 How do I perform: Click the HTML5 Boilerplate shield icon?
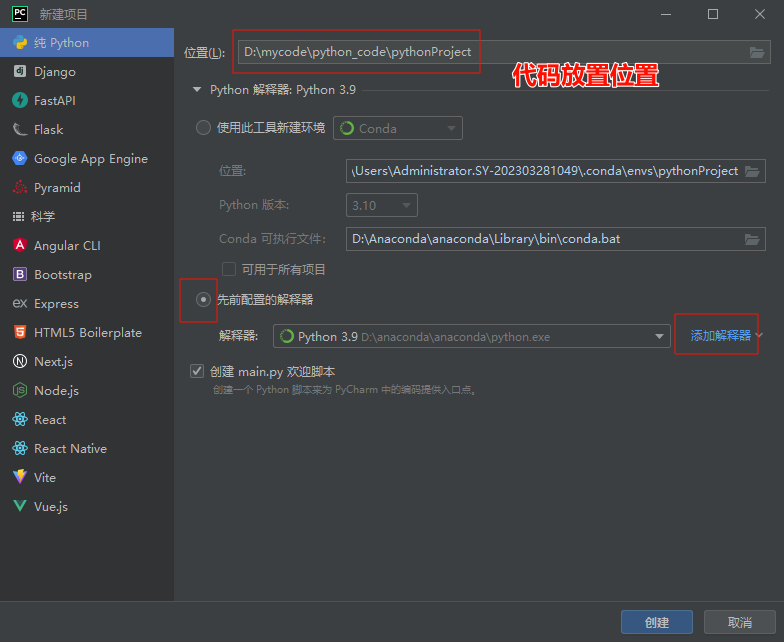[x=20, y=332]
